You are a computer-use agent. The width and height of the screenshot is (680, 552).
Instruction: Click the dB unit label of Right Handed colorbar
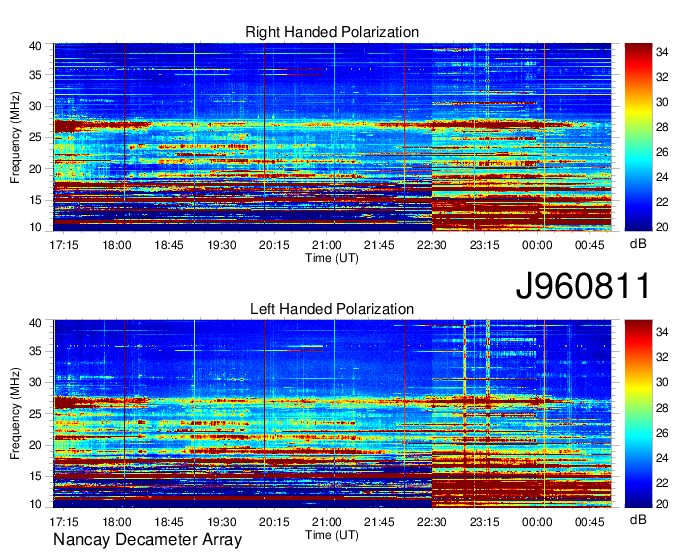pyautogui.click(x=638, y=244)
